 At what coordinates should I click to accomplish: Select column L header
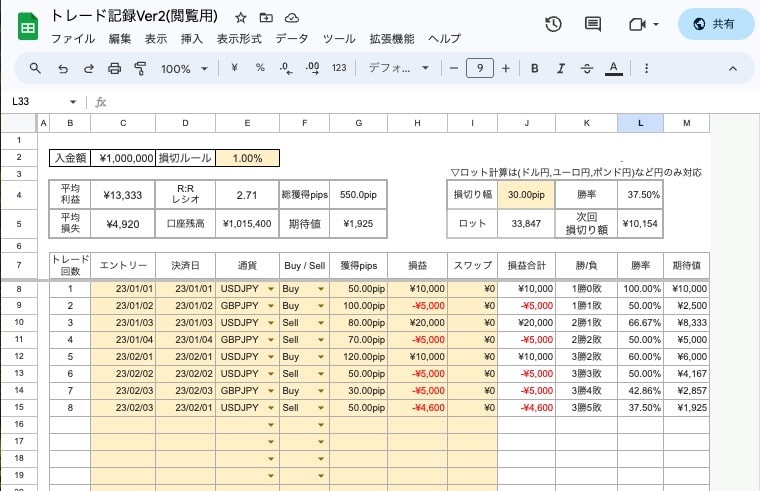click(640, 123)
